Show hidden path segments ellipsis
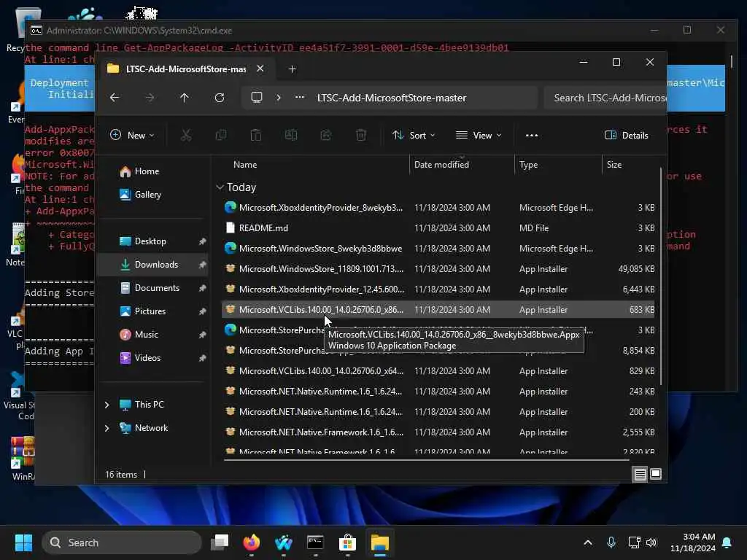747x560 pixels. (x=300, y=97)
